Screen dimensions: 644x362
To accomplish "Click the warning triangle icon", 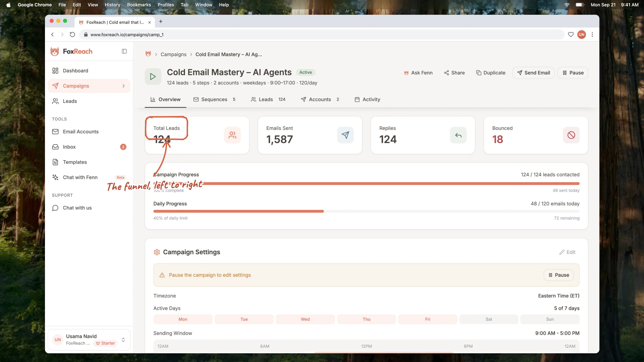I will 162,275.
